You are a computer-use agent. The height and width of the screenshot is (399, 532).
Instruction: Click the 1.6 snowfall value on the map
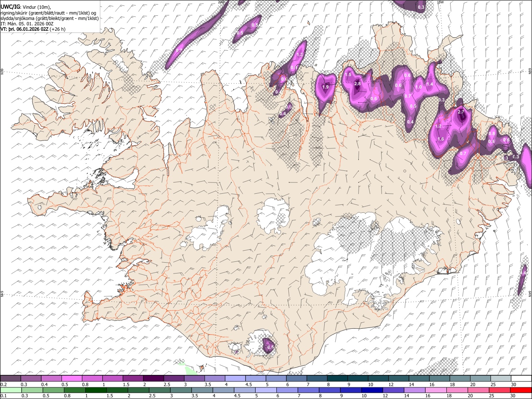(x=441, y=139)
